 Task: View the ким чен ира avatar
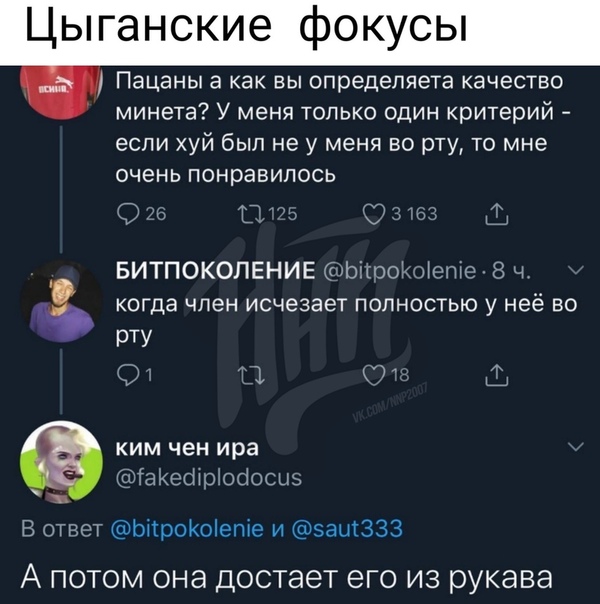click(62, 462)
